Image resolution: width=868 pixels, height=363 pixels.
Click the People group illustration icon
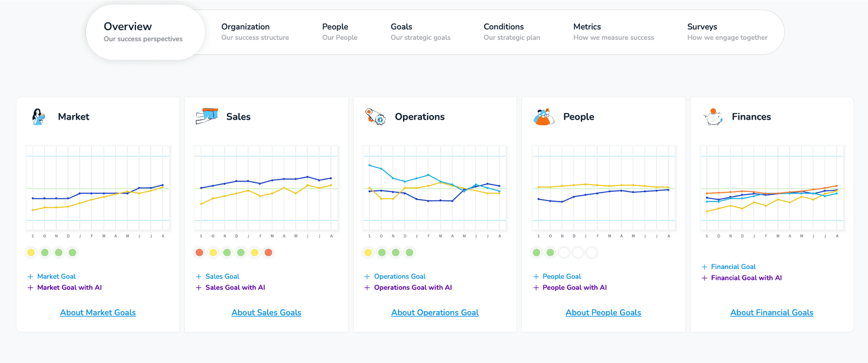point(544,117)
